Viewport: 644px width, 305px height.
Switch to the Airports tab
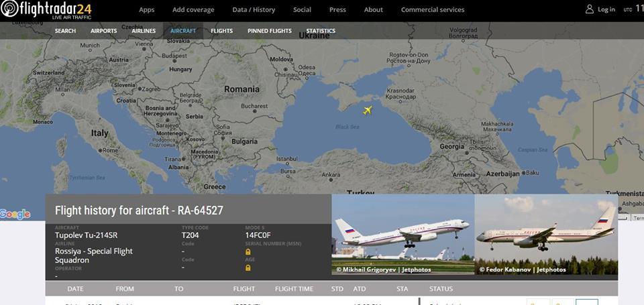point(104,31)
